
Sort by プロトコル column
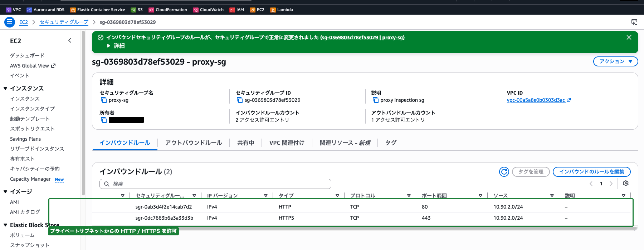[409, 196]
